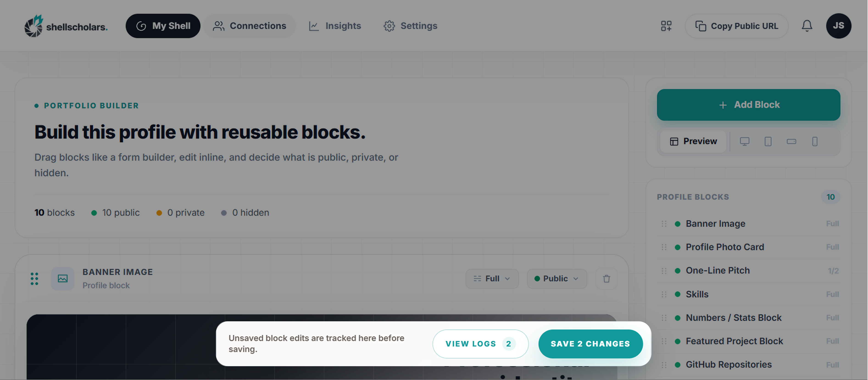This screenshot has width=868, height=380.
Task: Click the '10 public' stat
Action: click(115, 213)
